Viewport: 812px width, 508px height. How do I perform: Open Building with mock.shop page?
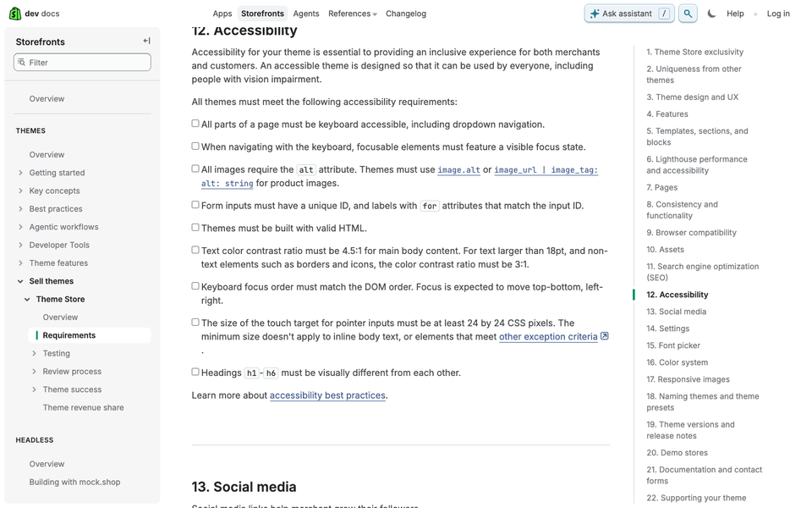tap(74, 482)
